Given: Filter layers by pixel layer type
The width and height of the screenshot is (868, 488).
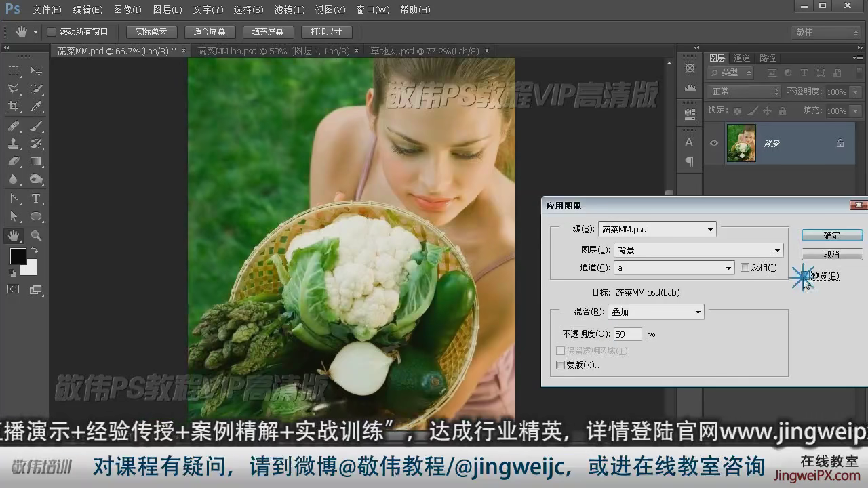Looking at the screenshot, I should pos(772,73).
